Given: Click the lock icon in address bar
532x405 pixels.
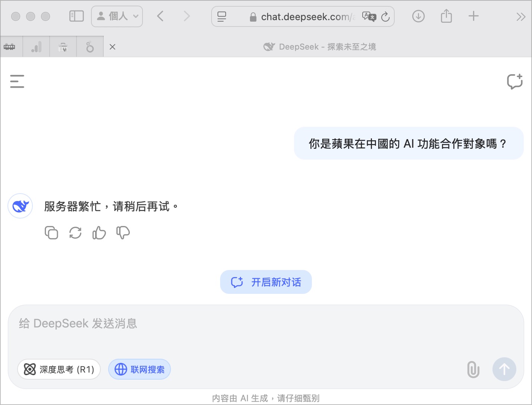Looking at the screenshot, I should (x=253, y=17).
